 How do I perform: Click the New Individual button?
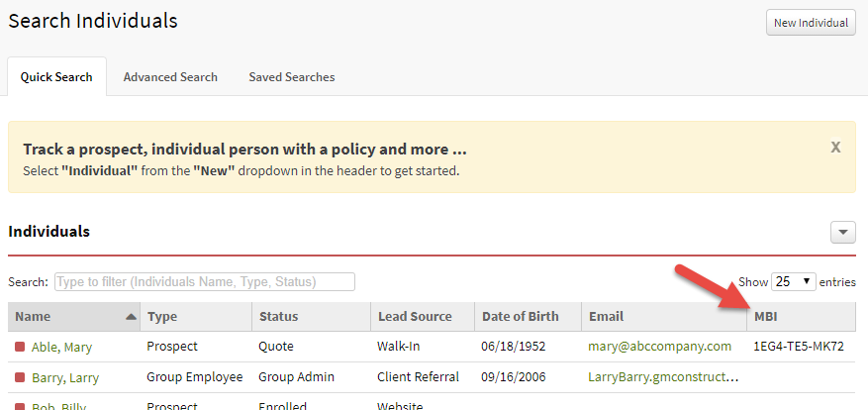[811, 23]
